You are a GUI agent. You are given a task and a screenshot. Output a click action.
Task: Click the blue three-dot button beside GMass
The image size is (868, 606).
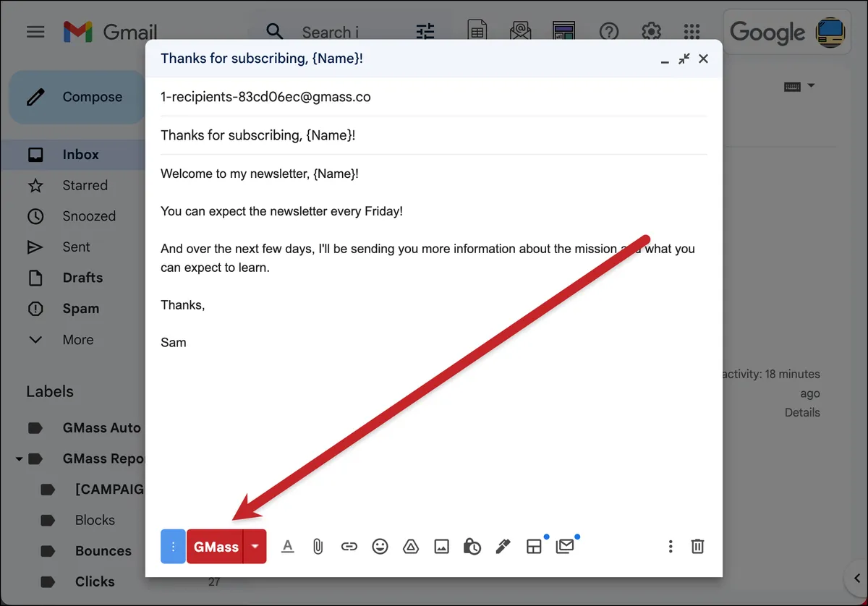pyautogui.click(x=173, y=547)
